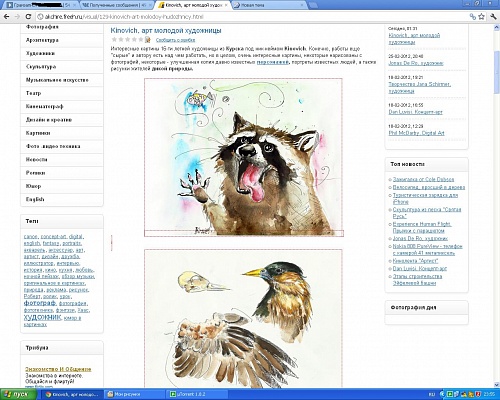This screenshot has height=400, width=500.
Task: Open a new tab with the new-tab button
Action: click(x=313, y=5)
